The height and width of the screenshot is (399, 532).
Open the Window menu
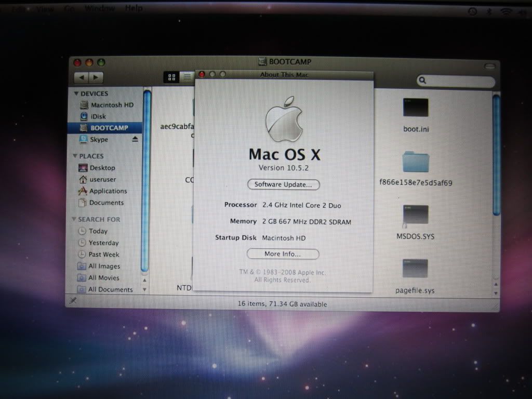coord(100,8)
